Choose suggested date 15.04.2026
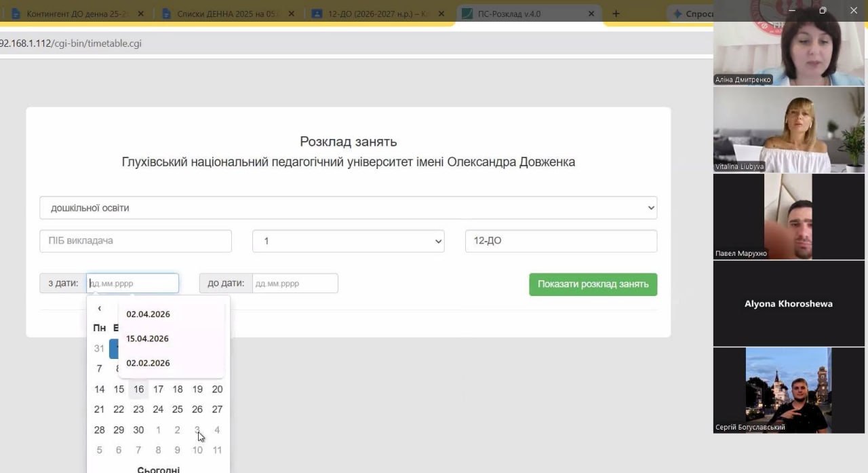 pos(148,339)
